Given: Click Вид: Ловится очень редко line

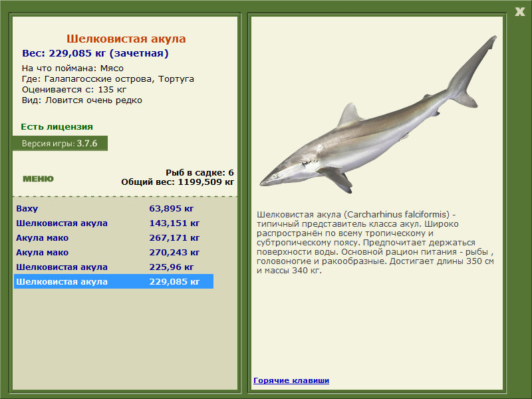Looking at the screenshot, I should pos(82,100).
